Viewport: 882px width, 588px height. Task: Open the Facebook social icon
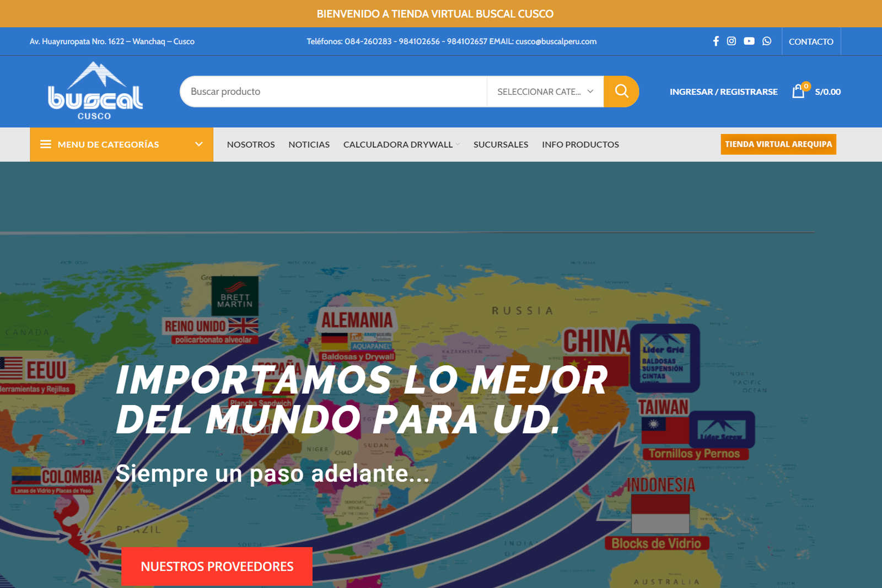click(x=716, y=41)
